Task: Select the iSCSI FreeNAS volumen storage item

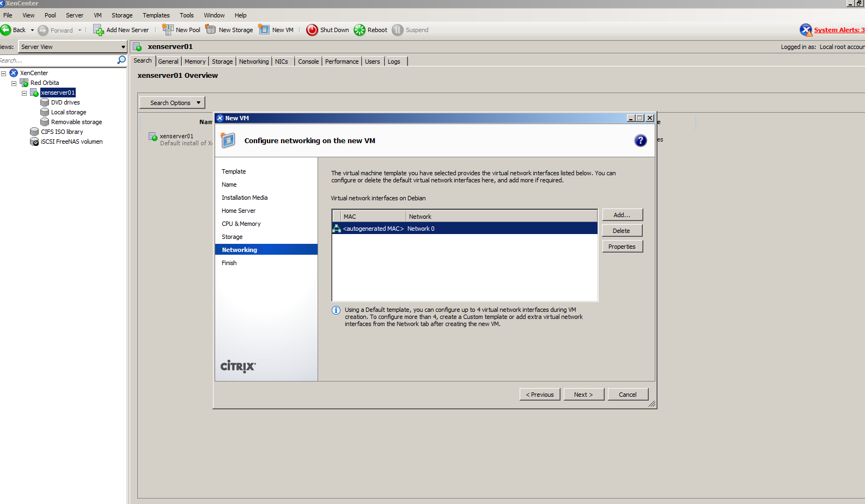Action: point(71,142)
